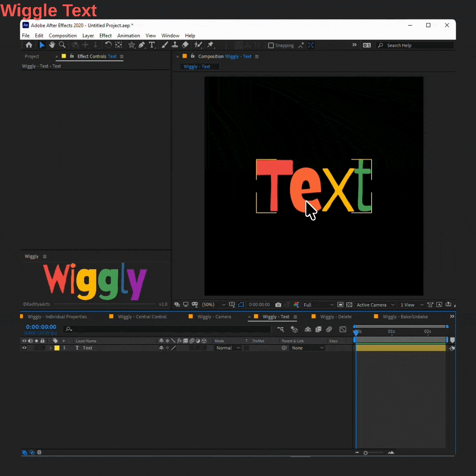This screenshot has height=476, width=476.
Task: Open the Full resolution dropdown
Action: 319,305
